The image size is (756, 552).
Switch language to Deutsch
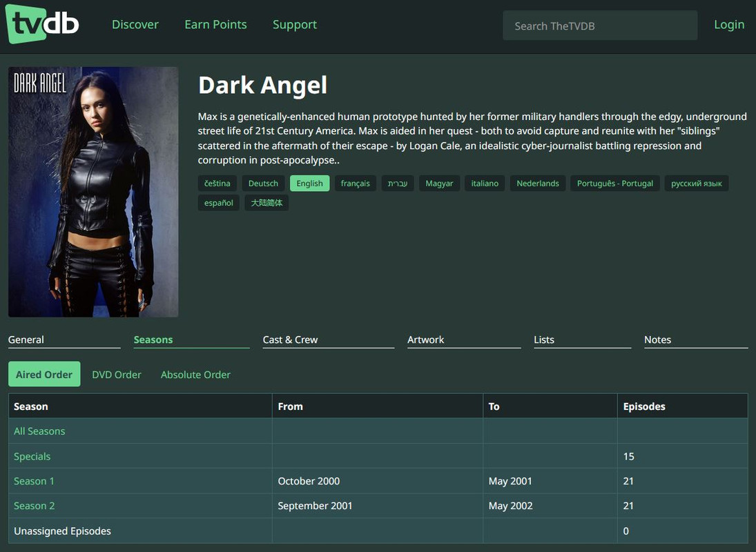(x=263, y=184)
